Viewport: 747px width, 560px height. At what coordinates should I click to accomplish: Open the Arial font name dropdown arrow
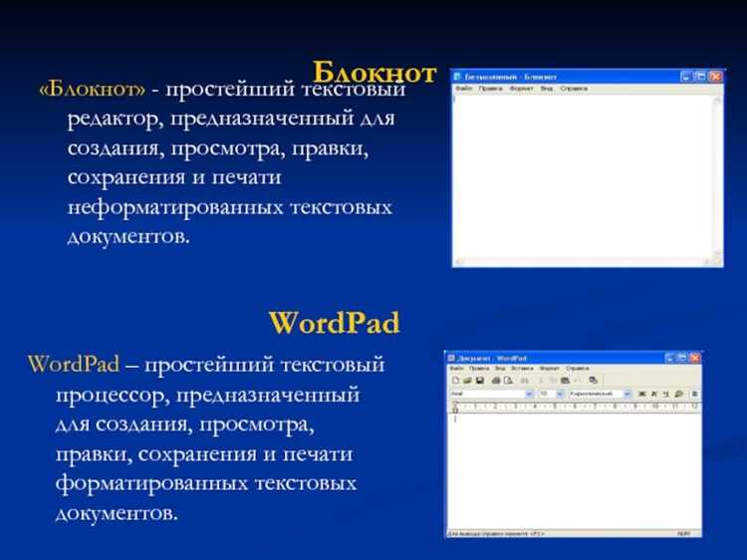(529, 395)
